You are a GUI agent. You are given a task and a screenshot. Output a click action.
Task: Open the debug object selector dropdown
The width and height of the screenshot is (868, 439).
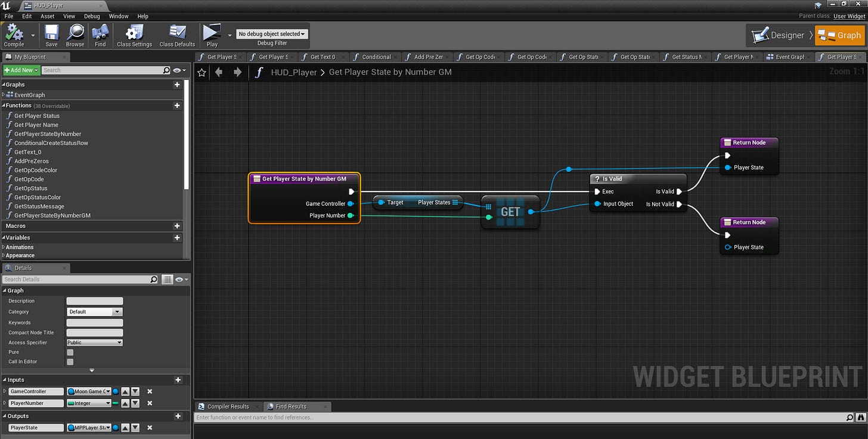tap(272, 34)
